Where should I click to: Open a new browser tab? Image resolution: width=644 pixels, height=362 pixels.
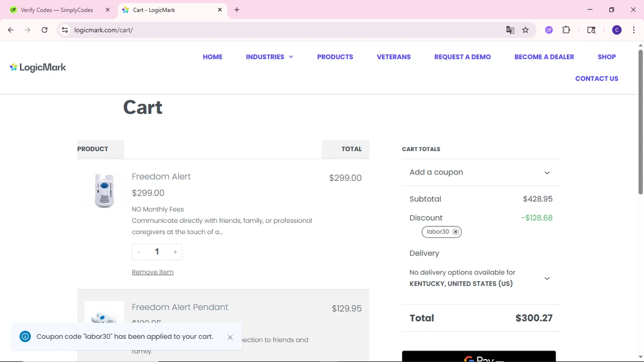click(x=237, y=10)
